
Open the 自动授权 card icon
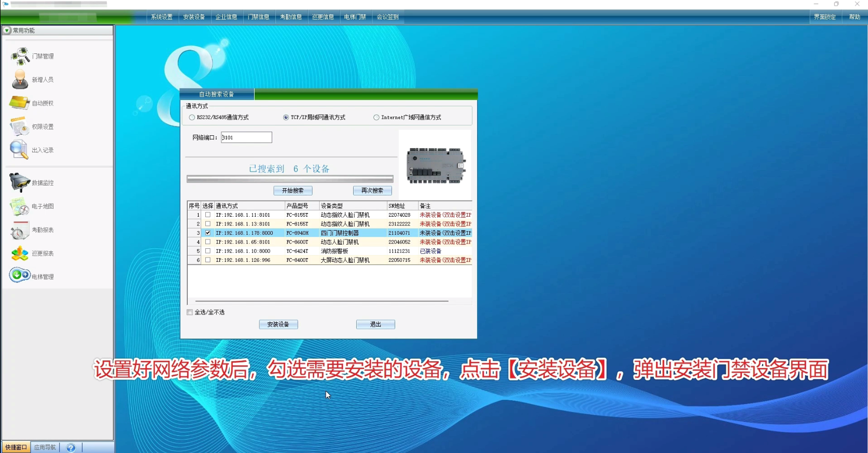20,103
